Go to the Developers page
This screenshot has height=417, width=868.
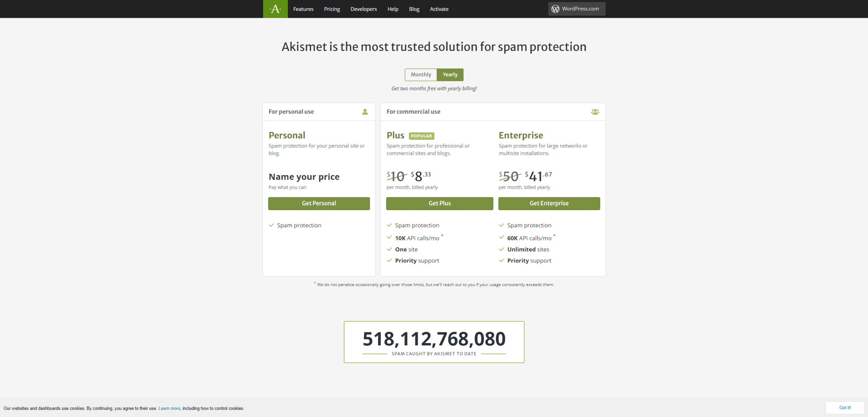coord(363,9)
